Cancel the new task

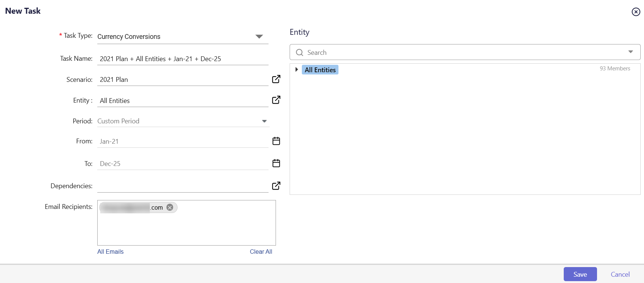pyautogui.click(x=620, y=274)
